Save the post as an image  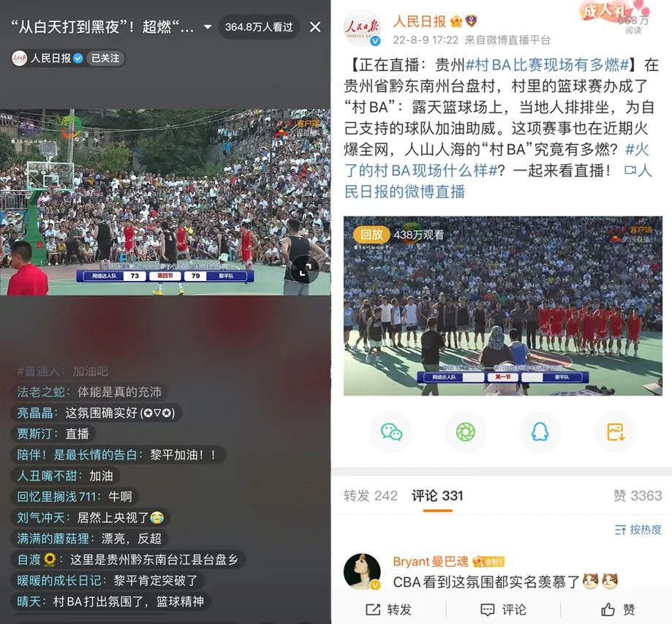click(x=616, y=432)
